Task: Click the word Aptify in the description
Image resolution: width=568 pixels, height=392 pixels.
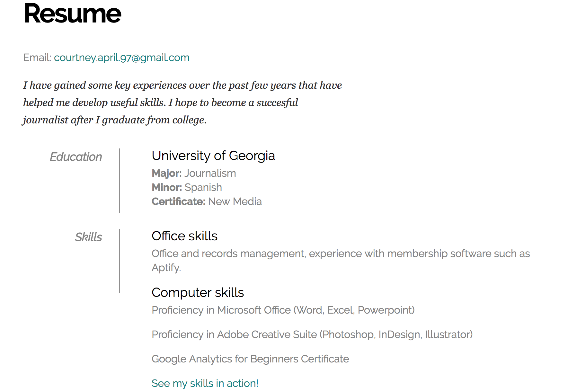Action: point(165,268)
